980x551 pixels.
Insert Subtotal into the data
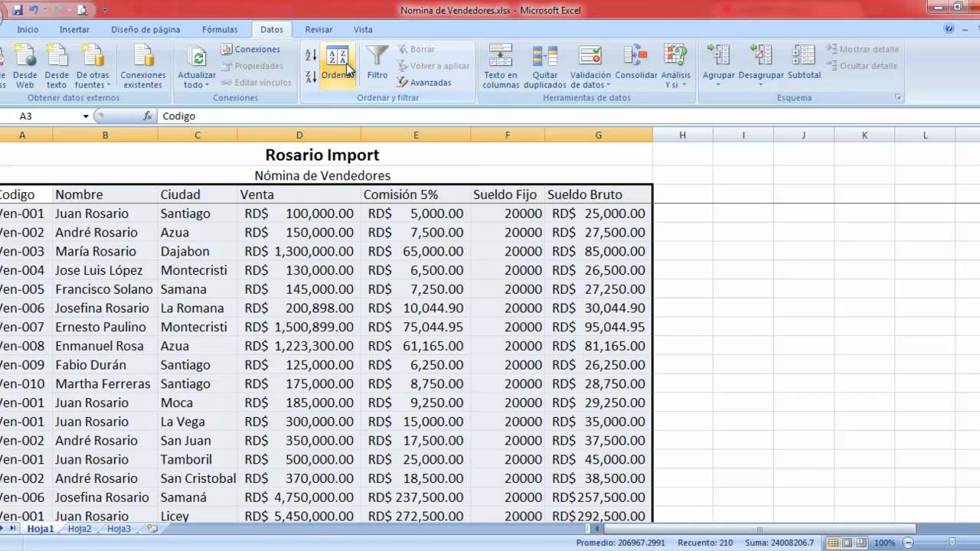(x=804, y=63)
